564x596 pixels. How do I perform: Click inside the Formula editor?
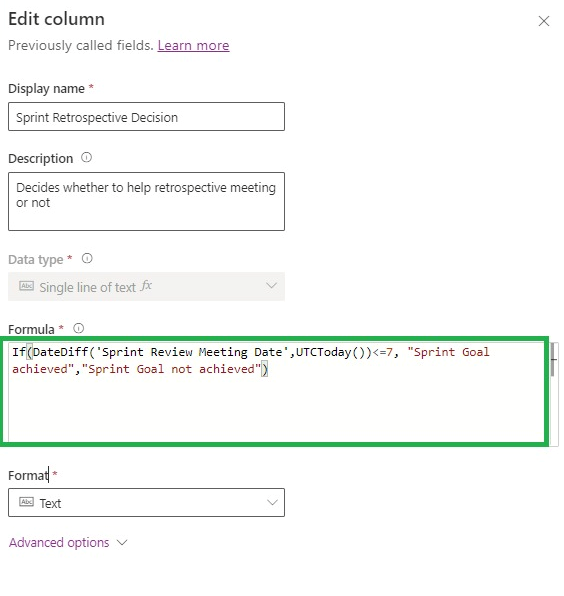tap(276, 392)
